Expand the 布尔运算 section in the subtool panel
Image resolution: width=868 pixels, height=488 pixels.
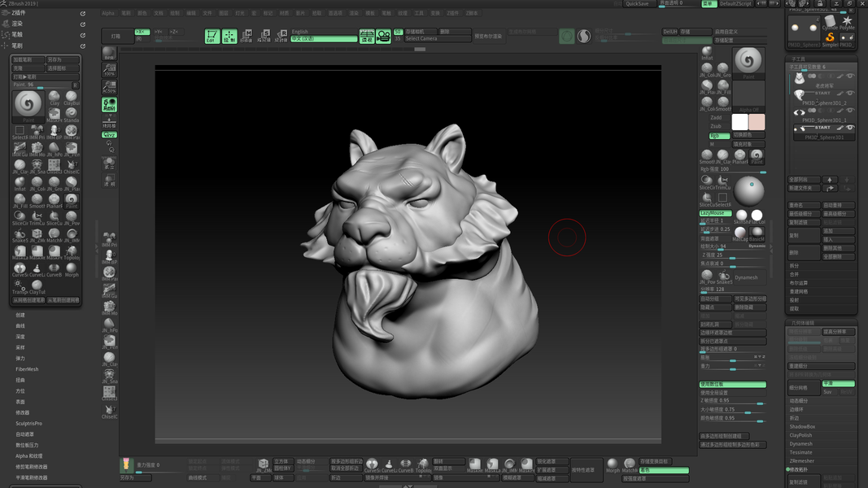[799, 283]
